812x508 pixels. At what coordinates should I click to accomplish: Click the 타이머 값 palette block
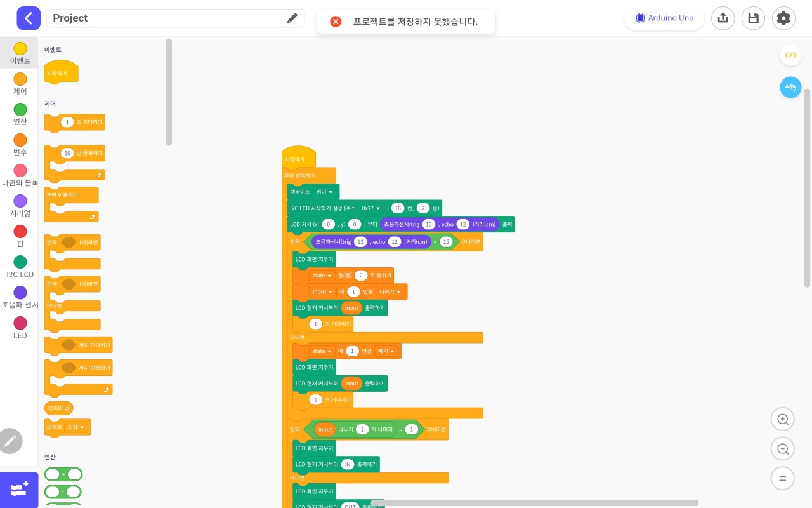click(x=58, y=408)
